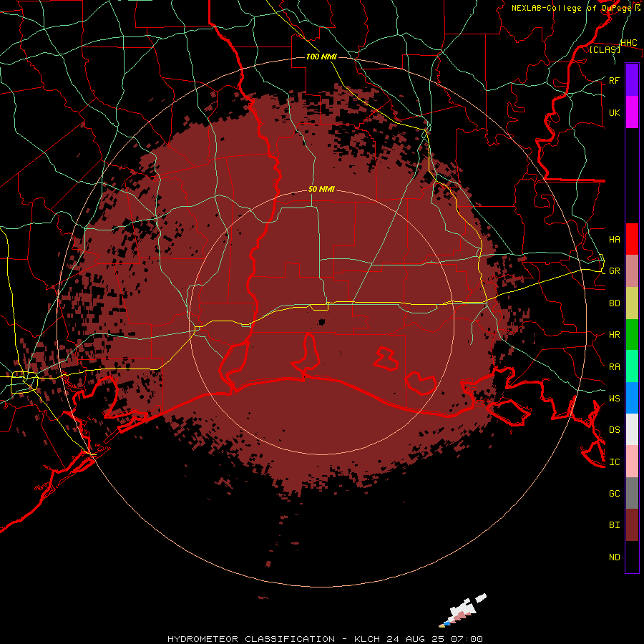This screenshot has width=644, height=644.
Task: Click the WS legend text label
Action: point(614,398)
